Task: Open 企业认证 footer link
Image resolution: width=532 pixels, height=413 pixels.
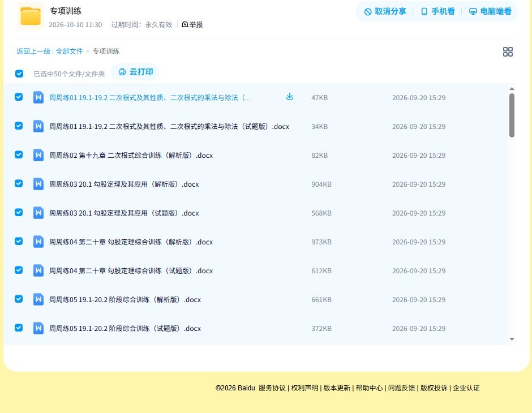Action: [466, 388]
